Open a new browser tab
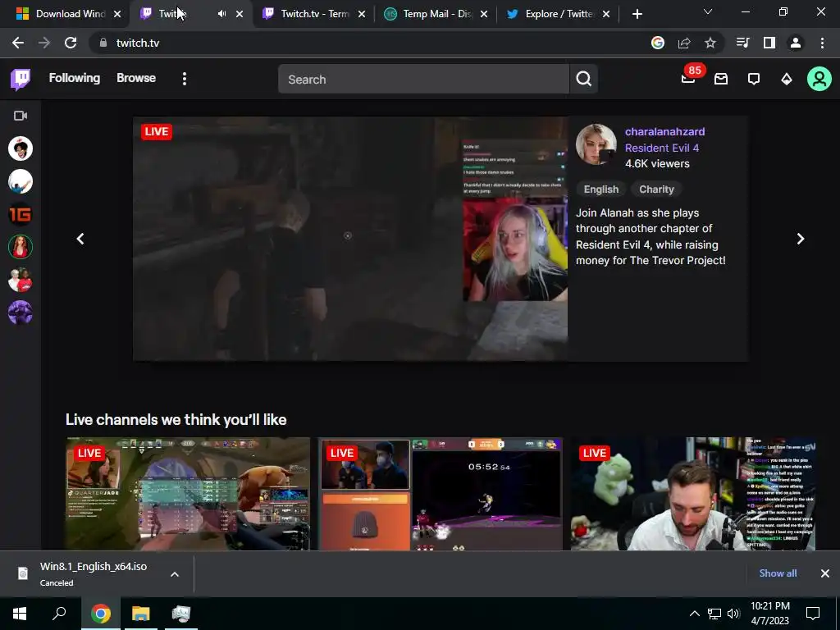This screenshot has width=840, height=630. pyautogui.click(x=637, y=14)
